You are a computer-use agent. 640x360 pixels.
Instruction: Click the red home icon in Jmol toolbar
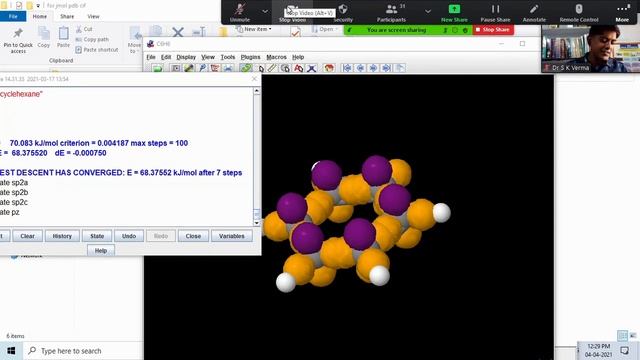coord(329,68)
